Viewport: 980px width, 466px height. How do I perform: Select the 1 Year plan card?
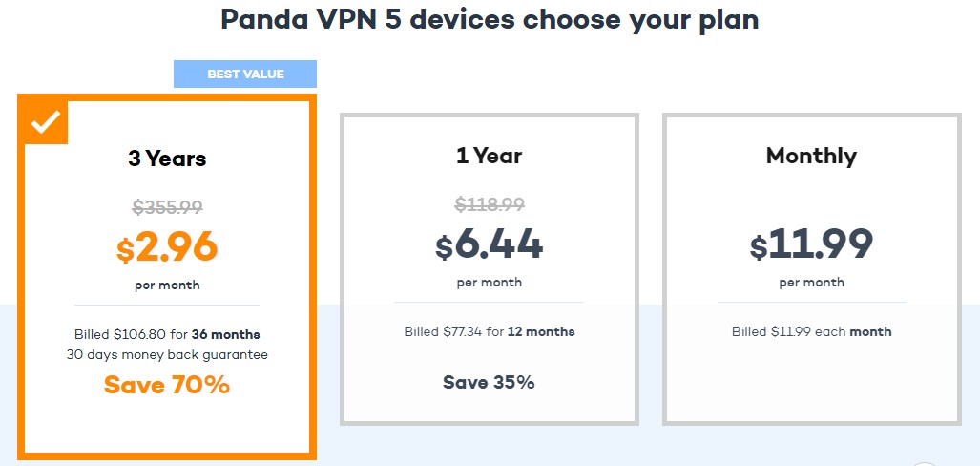coord(489,269)
